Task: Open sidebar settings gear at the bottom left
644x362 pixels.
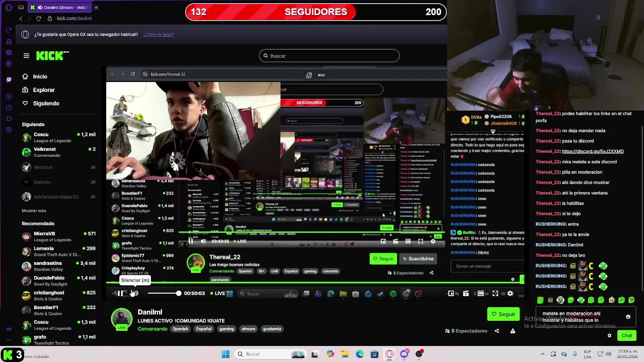Action: coord(9,130)
